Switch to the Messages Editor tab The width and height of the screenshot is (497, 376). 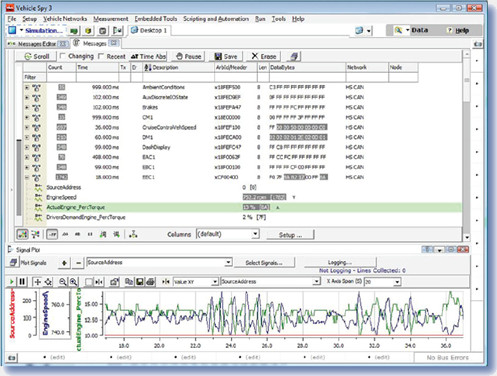pos(38,44)
